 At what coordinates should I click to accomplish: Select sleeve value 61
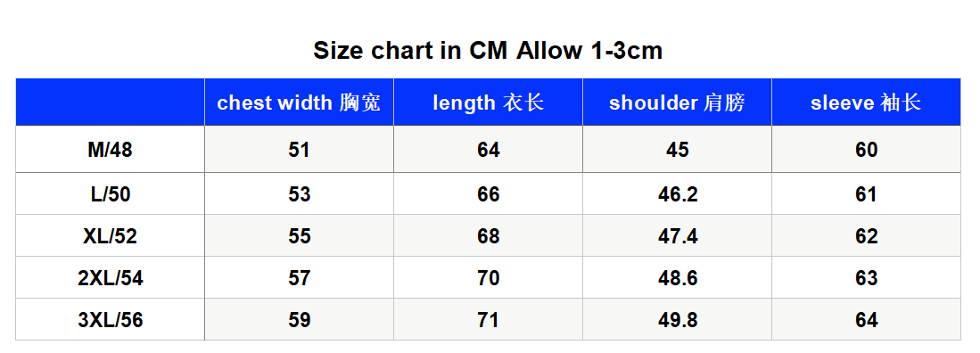867,194
